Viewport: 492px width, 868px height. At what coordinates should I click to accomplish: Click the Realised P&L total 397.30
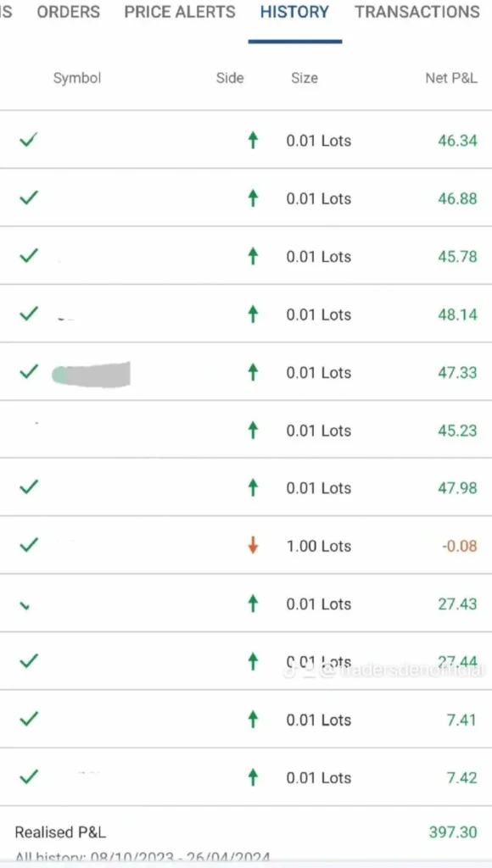point(453,832)
